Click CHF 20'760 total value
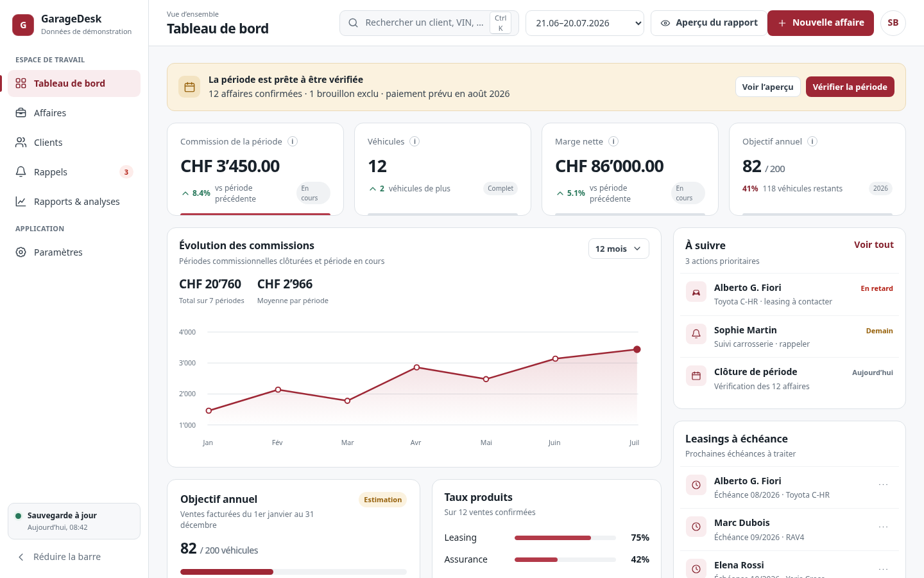 210,284
